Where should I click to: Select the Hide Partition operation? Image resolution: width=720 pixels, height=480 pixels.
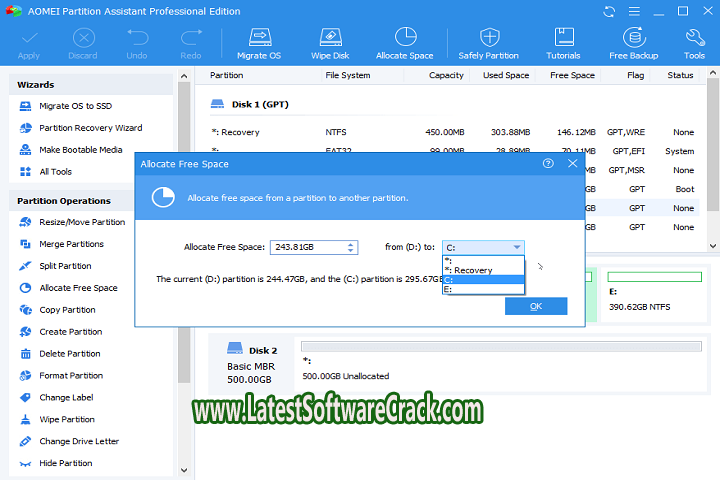[66, 463]
